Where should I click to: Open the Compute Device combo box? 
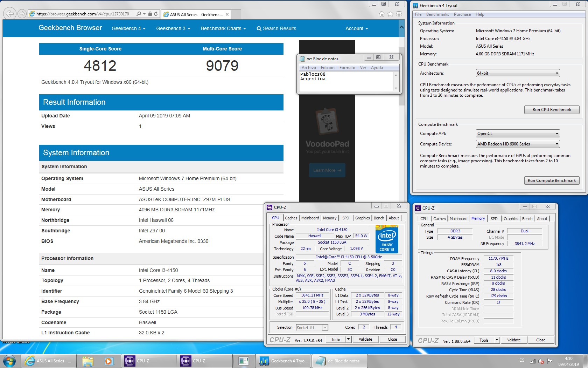pos(518,144)
